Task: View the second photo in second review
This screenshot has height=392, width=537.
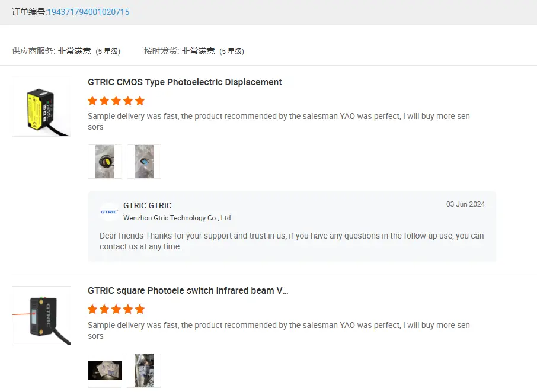Action: pyautogui.click(x=144, y=371)
